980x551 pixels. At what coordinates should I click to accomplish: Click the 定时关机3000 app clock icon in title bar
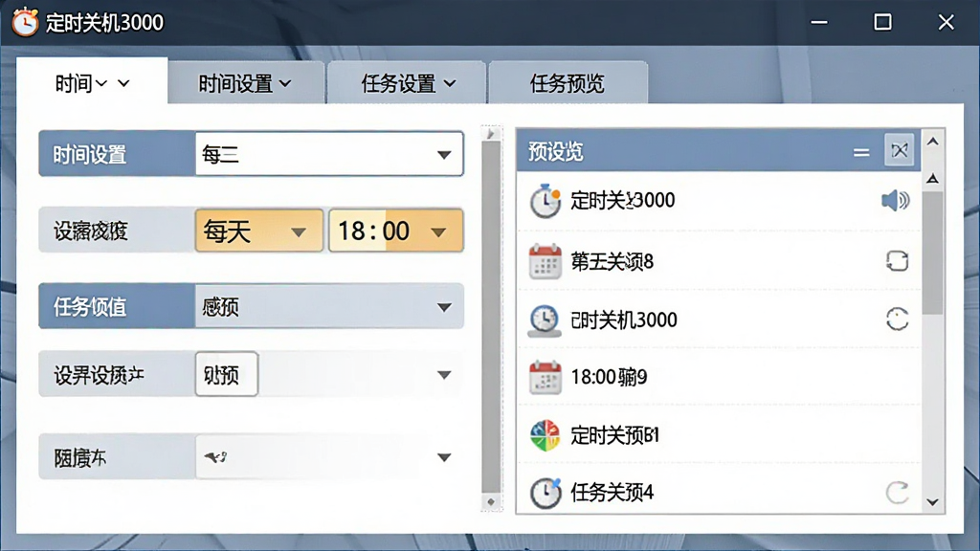(x=25, y=23)
